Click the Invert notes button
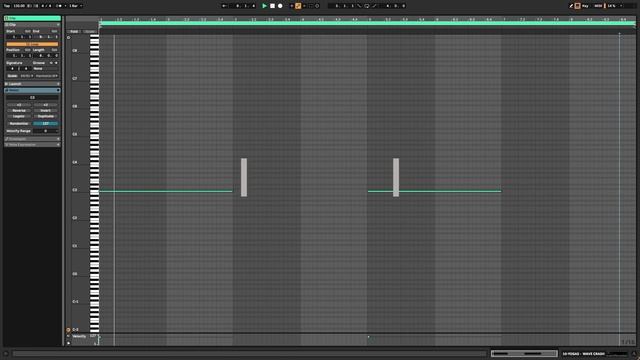The image size is (640, 360). 46,111
